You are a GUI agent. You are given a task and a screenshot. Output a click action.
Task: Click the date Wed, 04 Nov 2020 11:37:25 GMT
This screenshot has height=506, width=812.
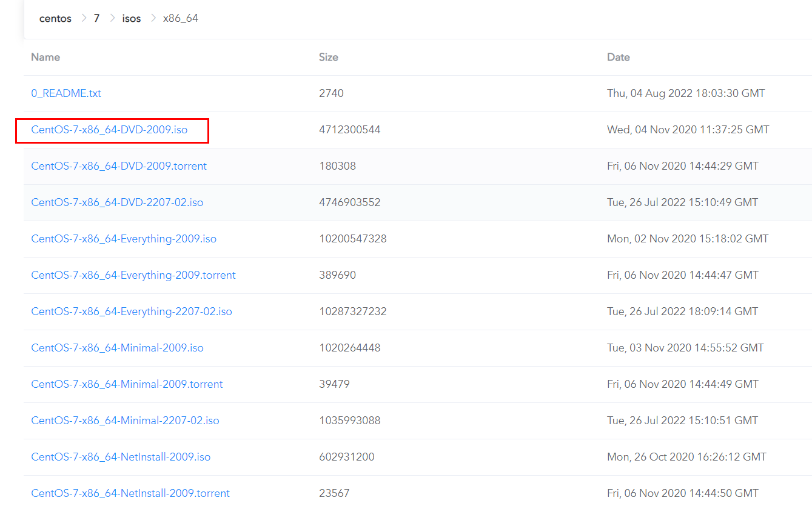pos(688,130)
